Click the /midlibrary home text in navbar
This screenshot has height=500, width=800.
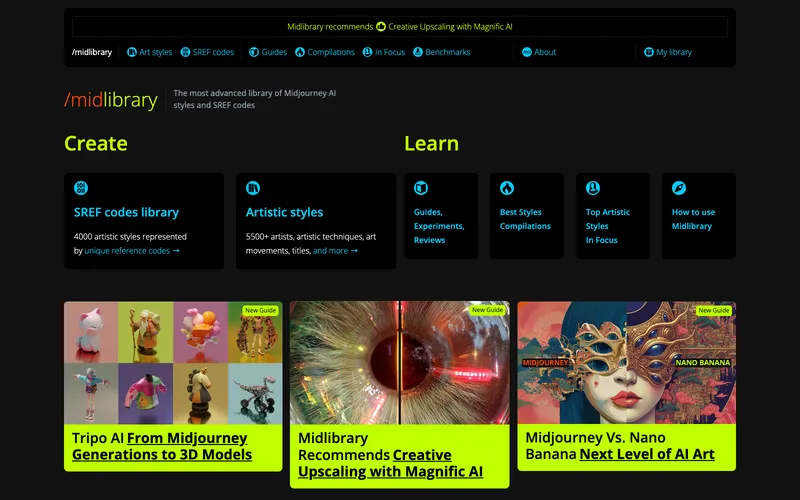point(92,52)
